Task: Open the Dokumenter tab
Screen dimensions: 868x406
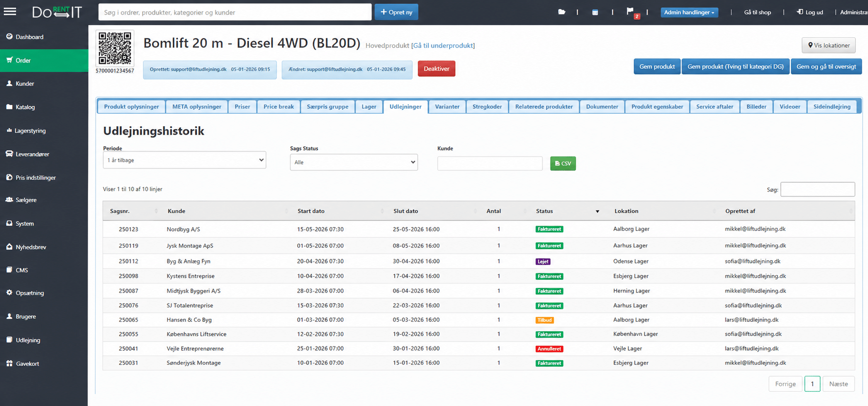Action: coord(602,107)
